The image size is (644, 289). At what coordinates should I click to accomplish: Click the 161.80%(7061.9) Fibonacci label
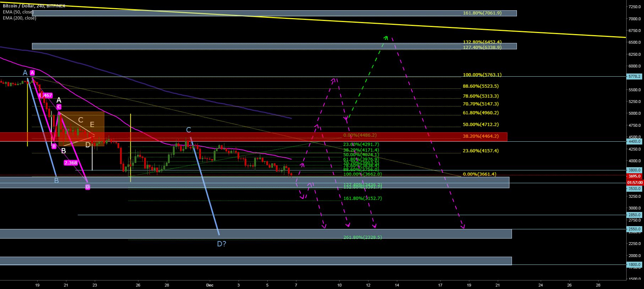point(482,13)
